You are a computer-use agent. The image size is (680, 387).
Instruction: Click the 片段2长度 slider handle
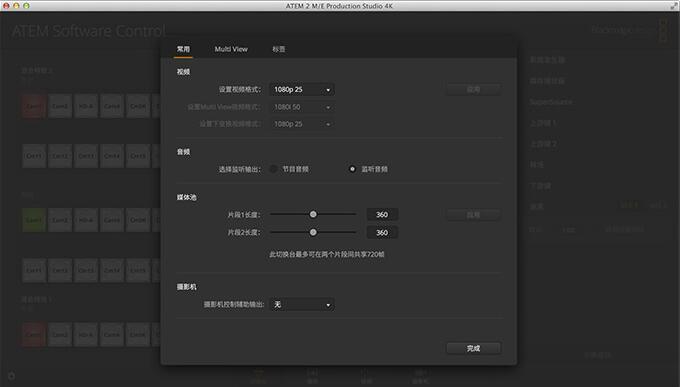313,233
